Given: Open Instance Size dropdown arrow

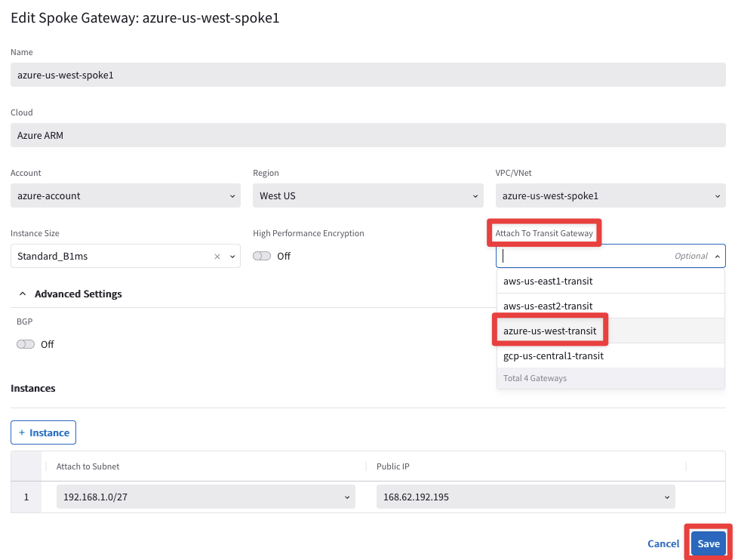Looking at the screenshot, I should [x=232, y=257].
